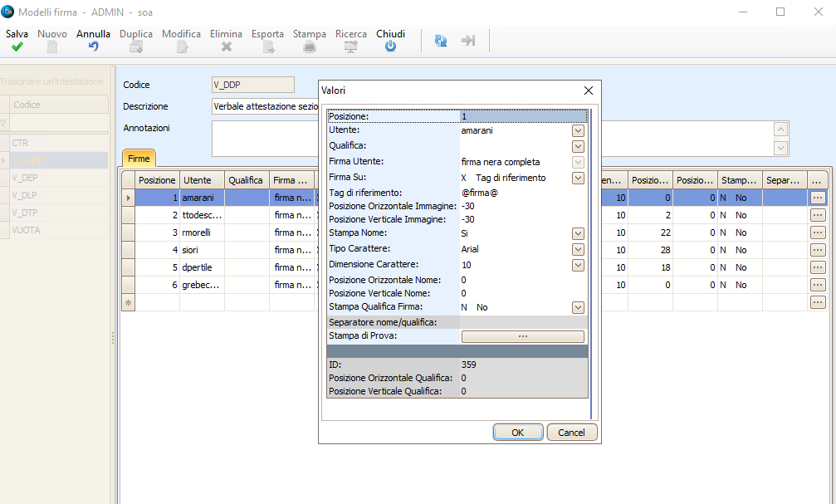Expand the Utente dropdown in Valori
This screenshot has height=504, width=836.
tap(578, 130)
